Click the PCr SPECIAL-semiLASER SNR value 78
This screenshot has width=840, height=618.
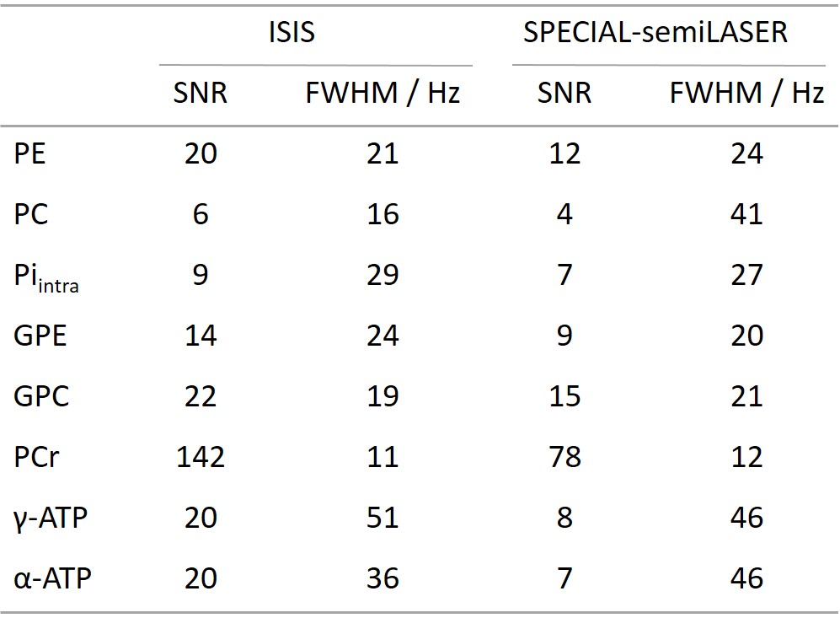(564, 457)
